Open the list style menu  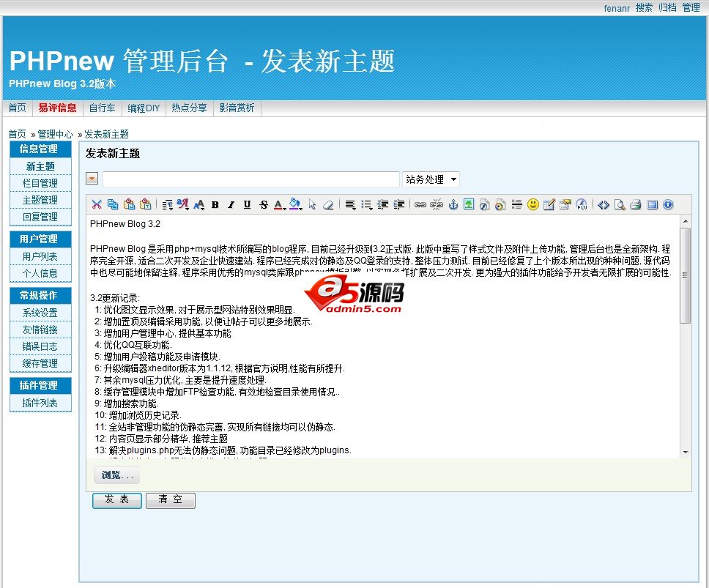coord(366,205)
